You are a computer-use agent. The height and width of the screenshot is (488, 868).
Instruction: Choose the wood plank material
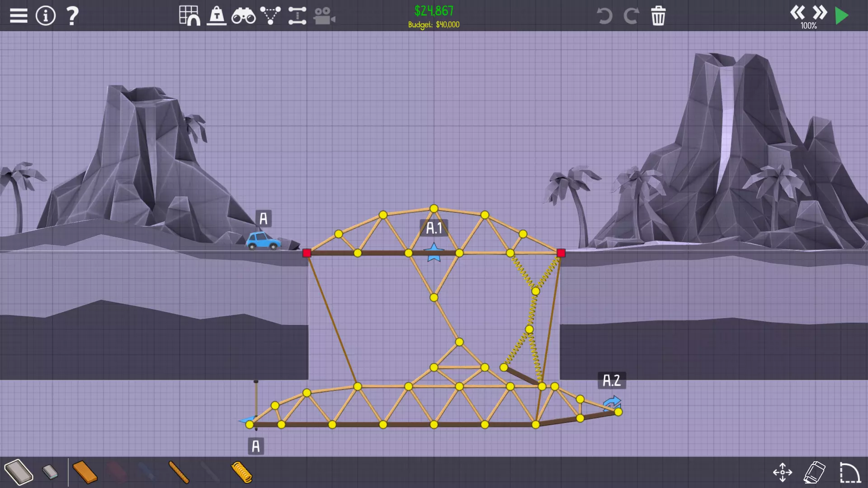click(x=85, y=472)
